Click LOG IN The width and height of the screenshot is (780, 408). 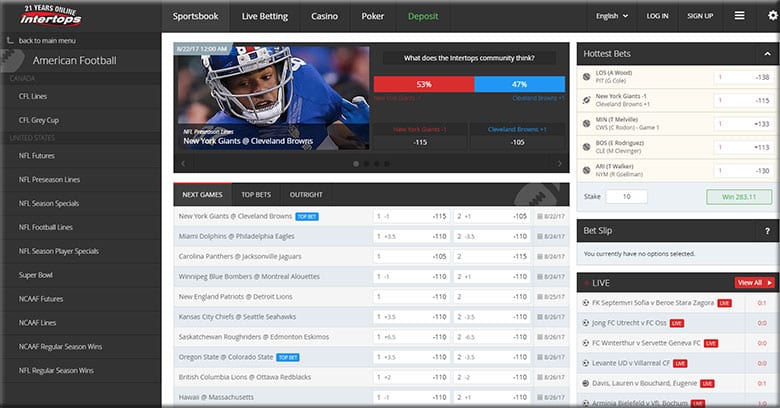(x=657, y=16)
